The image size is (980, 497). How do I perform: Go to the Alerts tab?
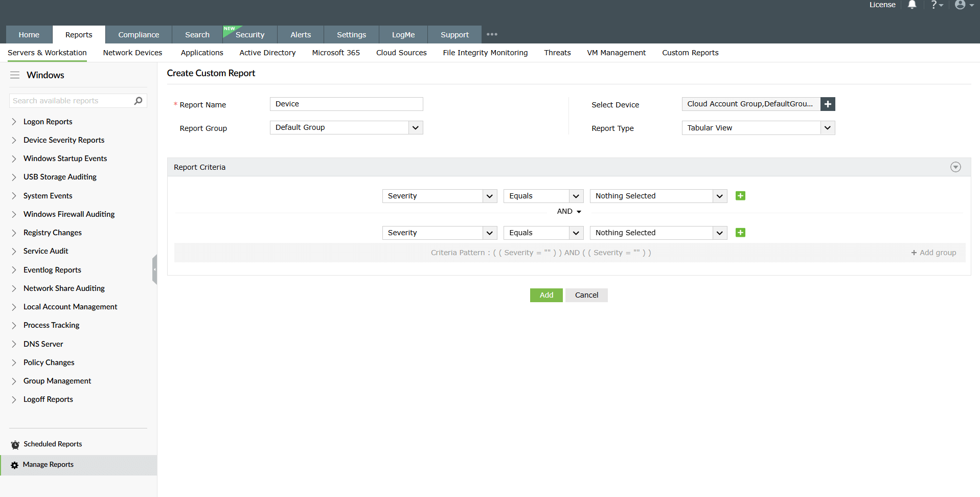[301, 35]
